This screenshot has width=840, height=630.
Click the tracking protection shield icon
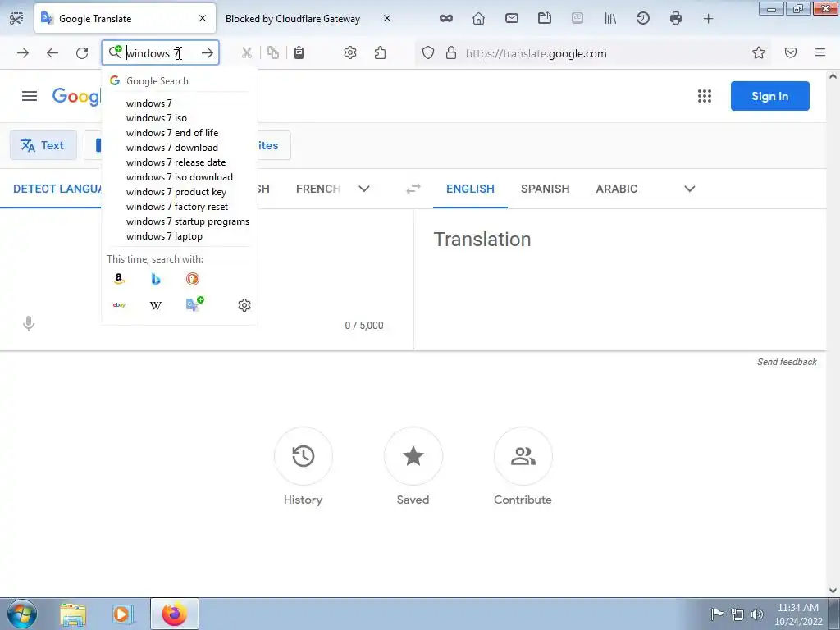point(427,53)
